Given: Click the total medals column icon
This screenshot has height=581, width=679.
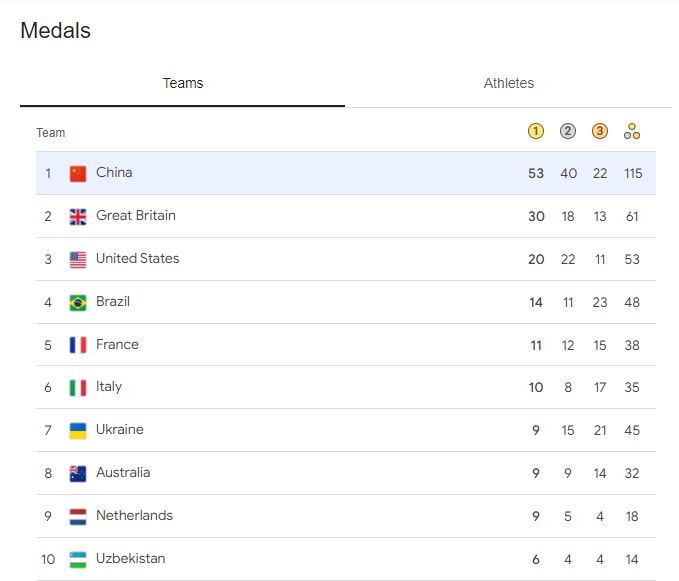Looking at the screenshot, I should [x=632, y=131].
